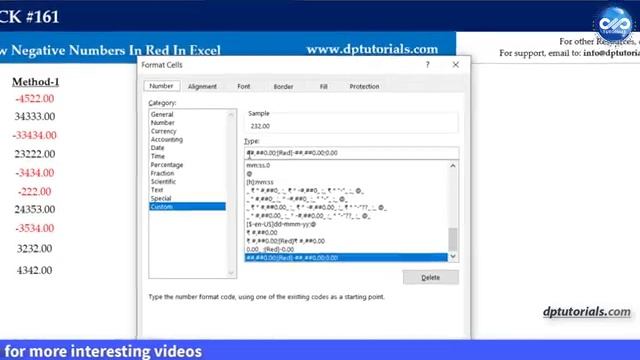Select the cell showing 3232.00
This screenshot has height=360, width=640.
[34, 249]
